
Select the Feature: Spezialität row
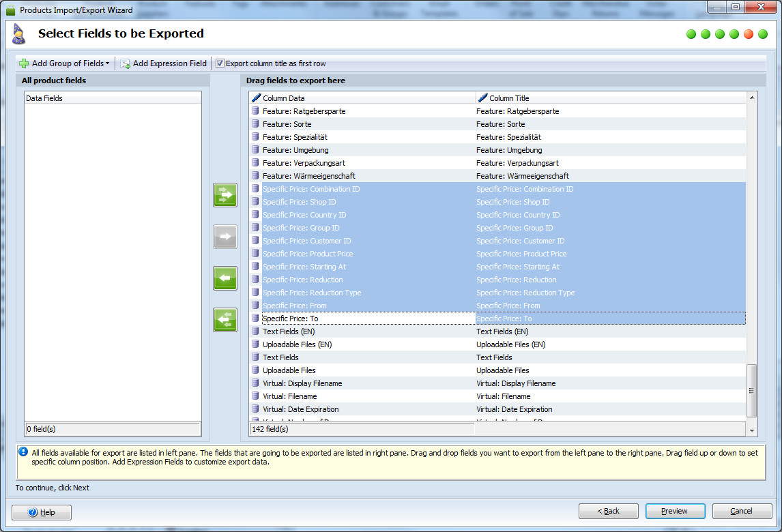click(497, 136)
